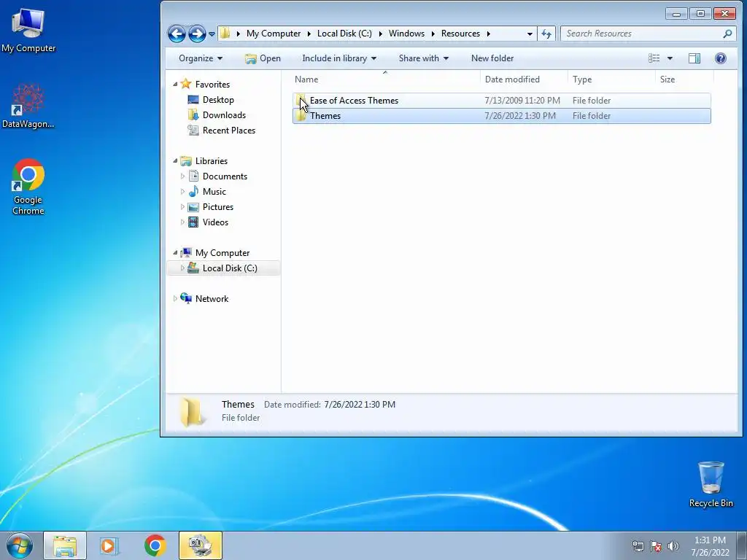Open Downloads in Favorites
This screenshot has height=560, width=747.
[x=224, y=114]
